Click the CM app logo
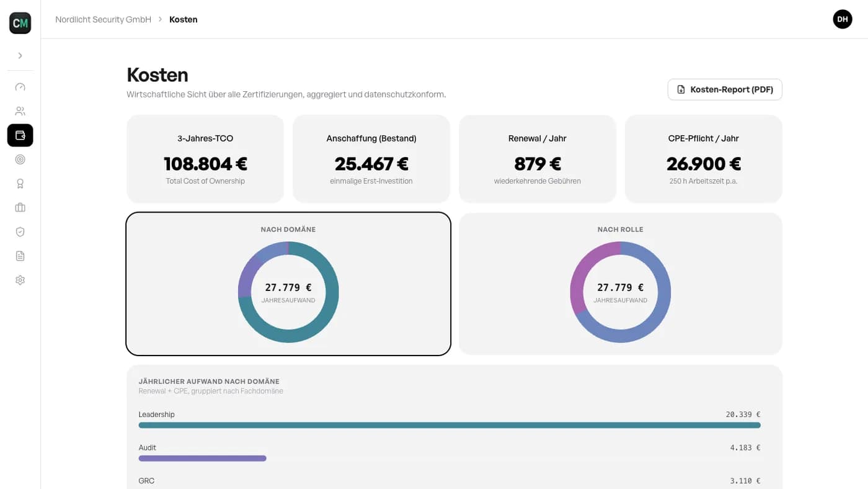Viewport: 868px width, 489px height. pyautogui.click(x=20, y=23)
